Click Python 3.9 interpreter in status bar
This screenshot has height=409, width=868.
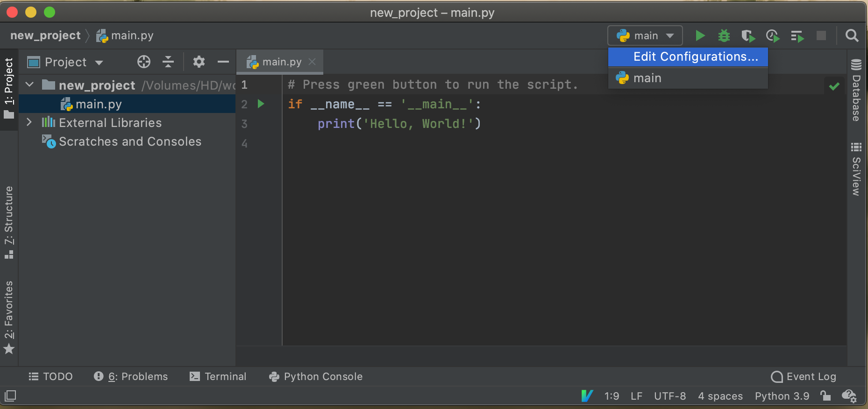[782, 396]
